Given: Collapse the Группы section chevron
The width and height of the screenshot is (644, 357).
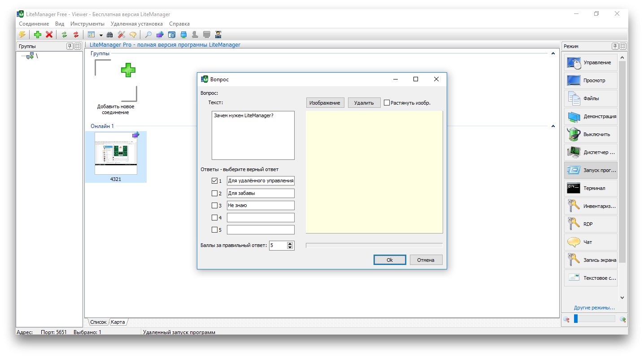Looking at the screenshot, I should point(553,53).
